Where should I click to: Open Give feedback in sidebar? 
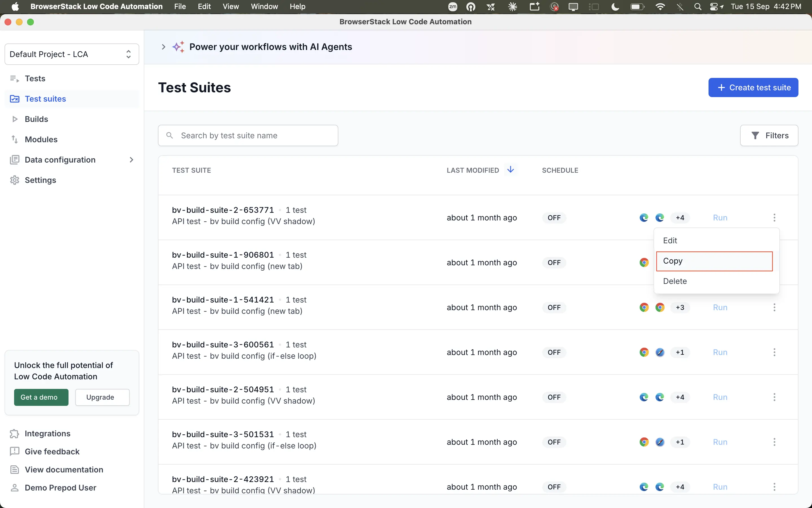[x=52, y=452]
